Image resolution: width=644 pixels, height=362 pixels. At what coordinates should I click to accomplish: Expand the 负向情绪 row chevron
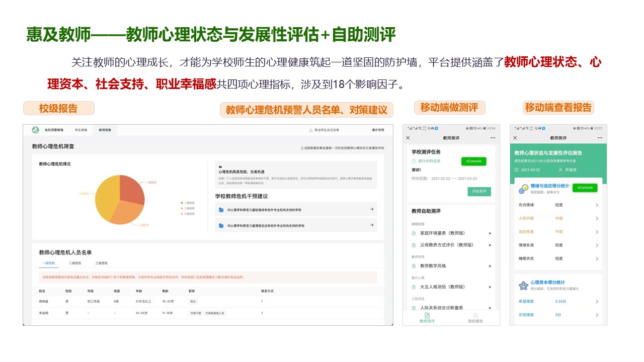click(597, 205)
